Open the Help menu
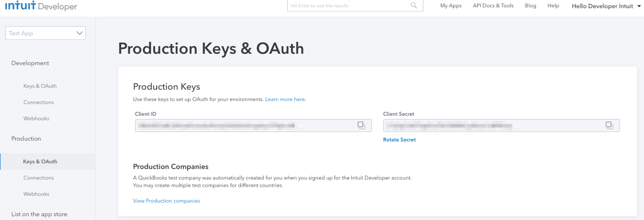 coord(553,6)
